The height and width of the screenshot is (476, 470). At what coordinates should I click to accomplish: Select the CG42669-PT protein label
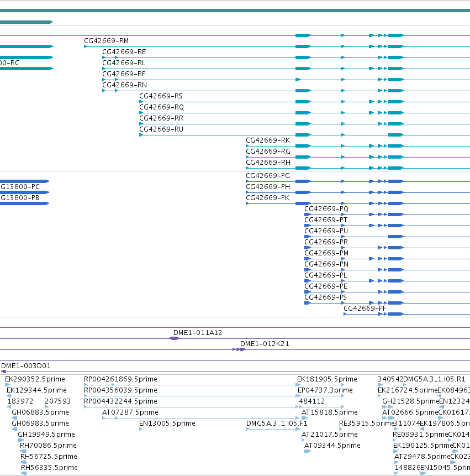[326, 220]
